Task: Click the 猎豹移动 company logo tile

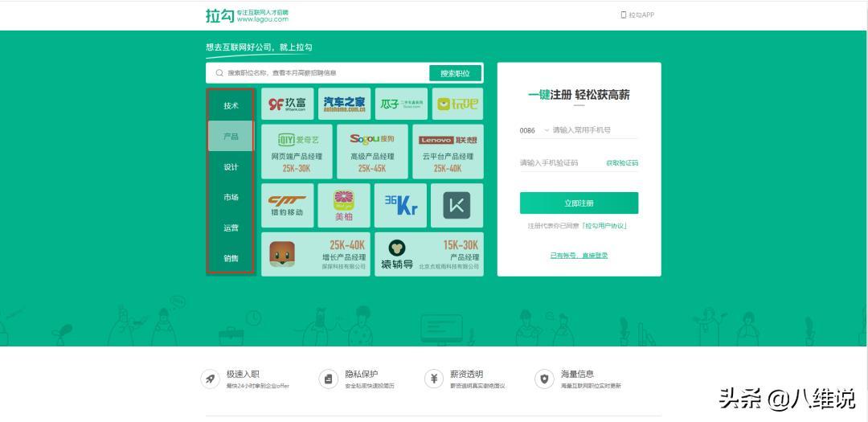Action: [x=287, y=205]
